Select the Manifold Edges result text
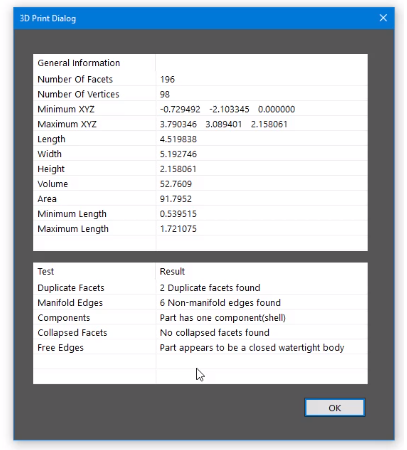The width and height of the screenshot is (407, 450). [x=220, y=303]
